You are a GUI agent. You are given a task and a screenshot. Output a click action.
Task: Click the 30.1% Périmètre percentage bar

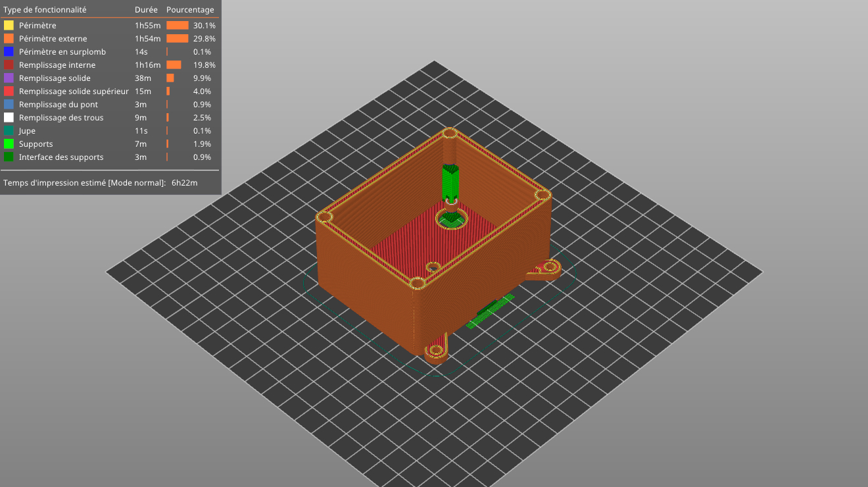point(178,26)
